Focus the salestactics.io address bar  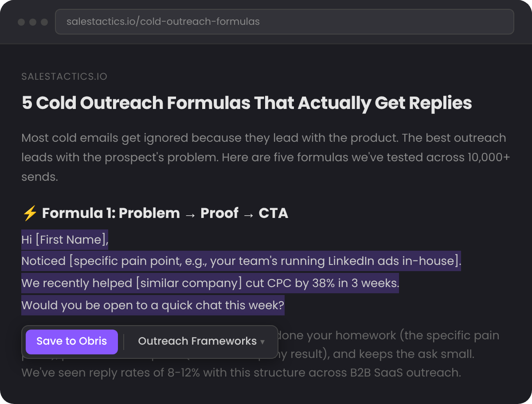[x=284, y=22]
